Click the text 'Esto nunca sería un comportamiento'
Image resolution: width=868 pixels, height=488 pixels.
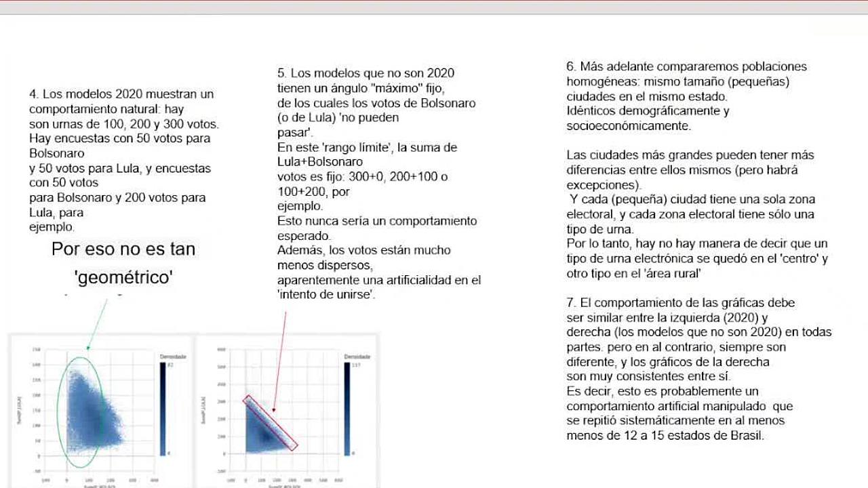pyautogui.click(x=377, y=221)
